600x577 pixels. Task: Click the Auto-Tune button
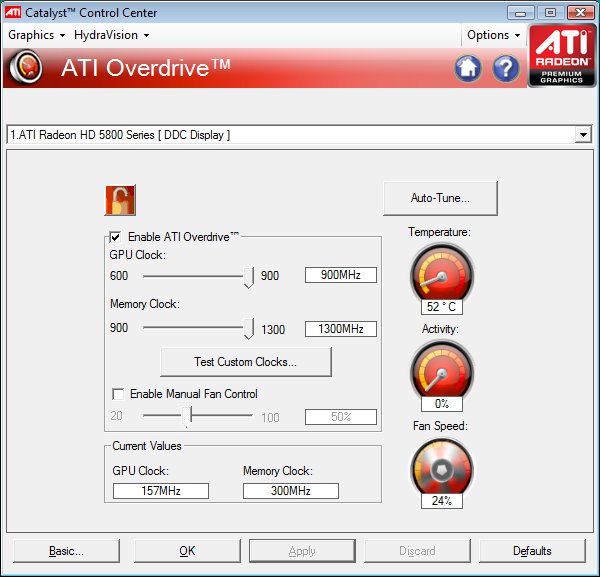click(440, 198)
